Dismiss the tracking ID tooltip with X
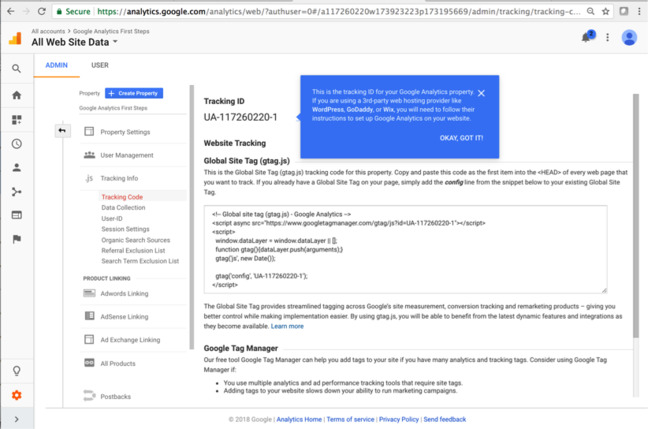The height and width of the screenshot is (429, 648). (x=481, y=93)
